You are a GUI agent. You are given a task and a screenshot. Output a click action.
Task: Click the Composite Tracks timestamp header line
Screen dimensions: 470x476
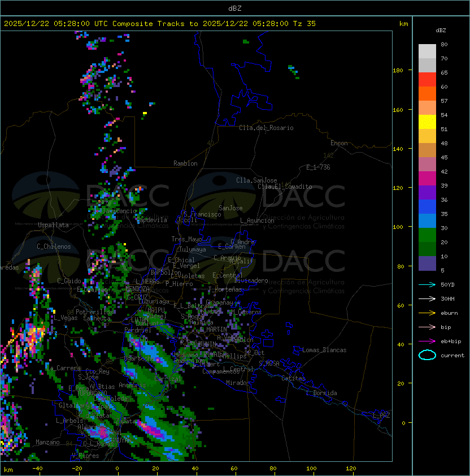coord(160,24)
